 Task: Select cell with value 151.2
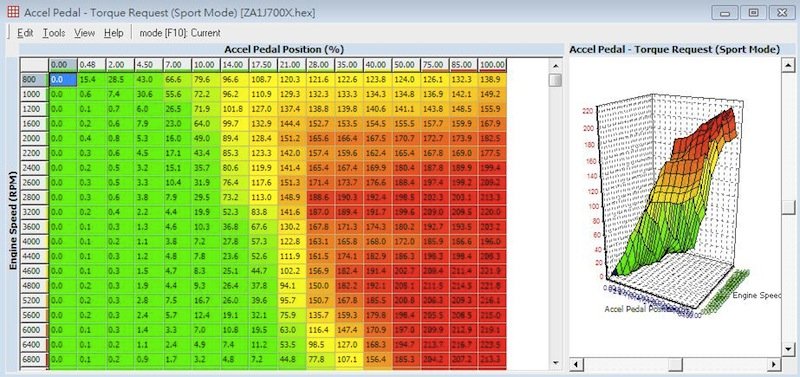[x=291, y=138]
